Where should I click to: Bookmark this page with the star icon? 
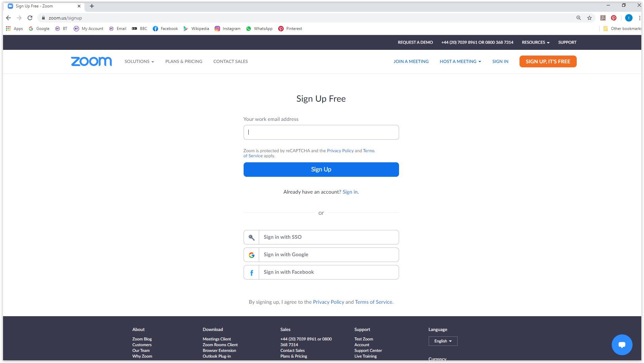coord(589,18)
